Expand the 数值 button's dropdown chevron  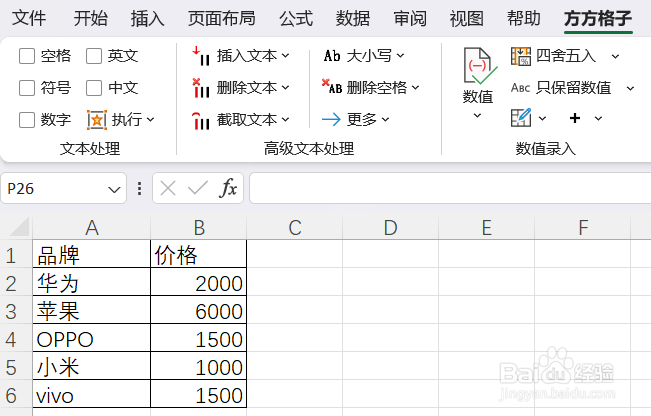coord(477,116)
